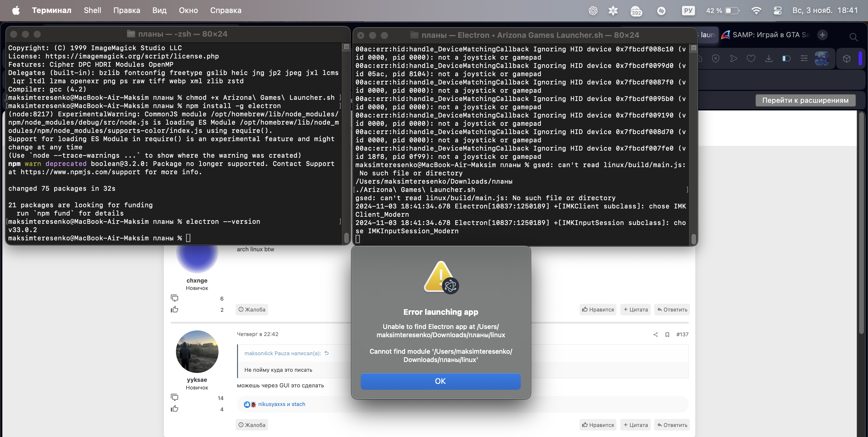This screenshot has height=437, width=868.
Task: Click the six-pointed star menu bar icon
Action: pos(613,11)
